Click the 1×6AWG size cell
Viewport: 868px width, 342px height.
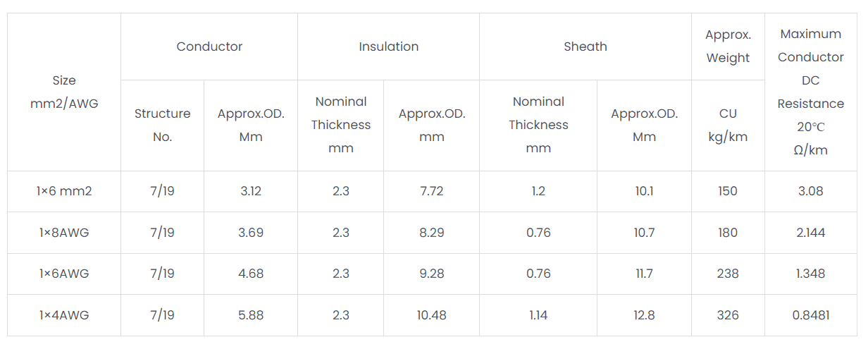pyautogui.click(x=64, y=274)
